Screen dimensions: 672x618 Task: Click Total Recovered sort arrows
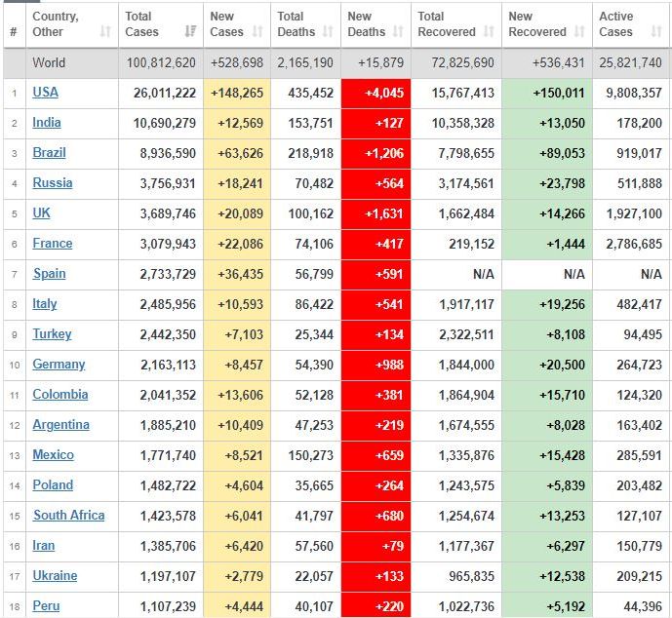click(x=489, y=32)
